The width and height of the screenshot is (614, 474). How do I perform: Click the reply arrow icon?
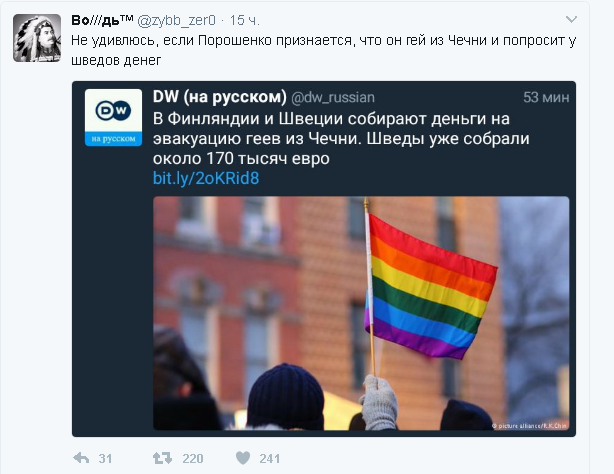[x=81, y=458]
